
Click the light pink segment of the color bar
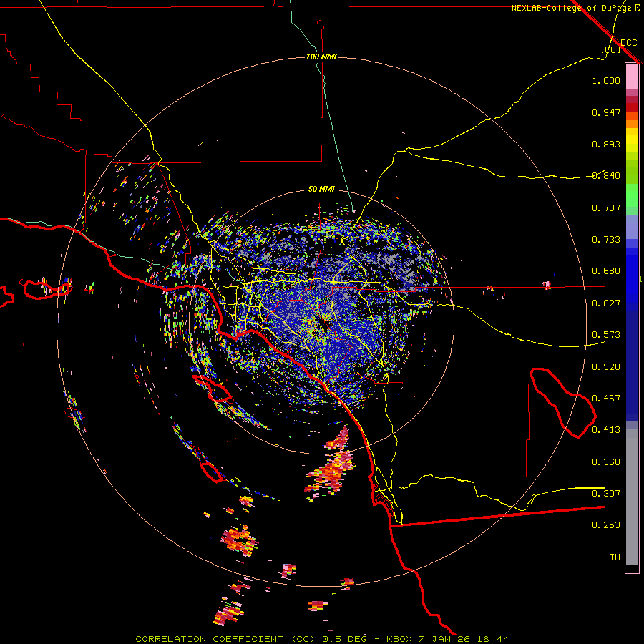coord(632,77)
